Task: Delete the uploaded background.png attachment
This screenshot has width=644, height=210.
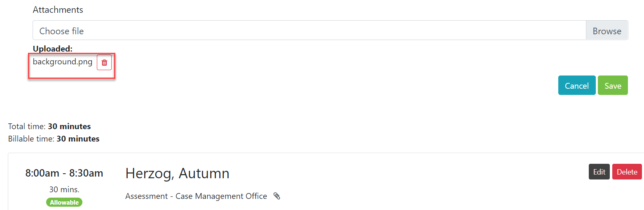Action: pyautogui.click(x=104, y=62)
